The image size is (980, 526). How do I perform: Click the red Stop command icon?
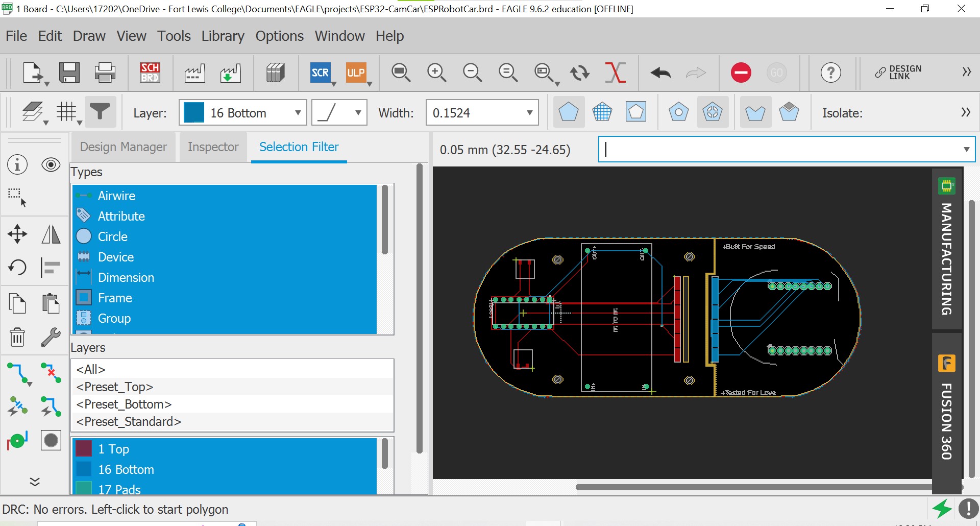(x=741, y=73)
